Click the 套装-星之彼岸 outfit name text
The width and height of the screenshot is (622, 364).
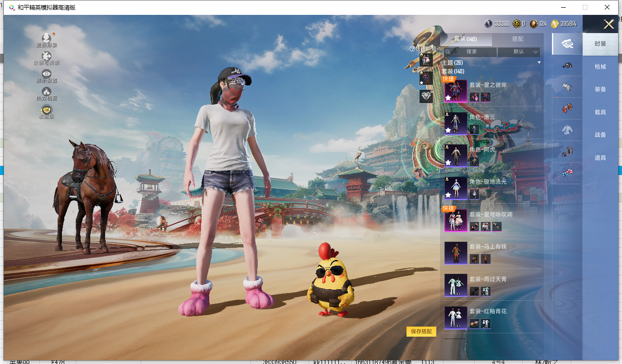488,85
